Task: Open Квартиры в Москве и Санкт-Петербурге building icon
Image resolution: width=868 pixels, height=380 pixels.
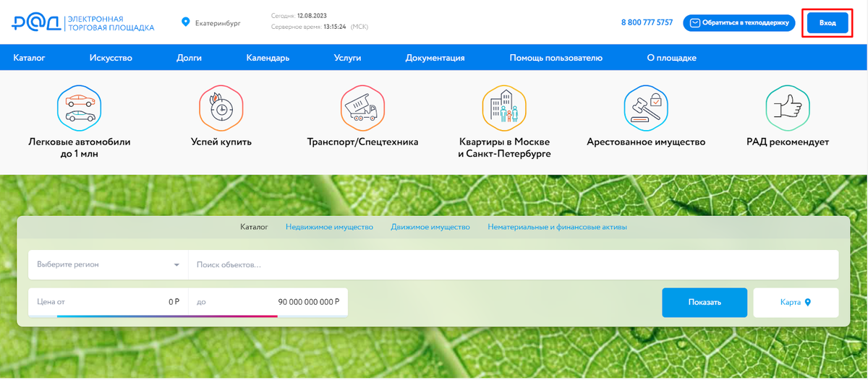Action: pyautogui.click(x=504, y=108)
